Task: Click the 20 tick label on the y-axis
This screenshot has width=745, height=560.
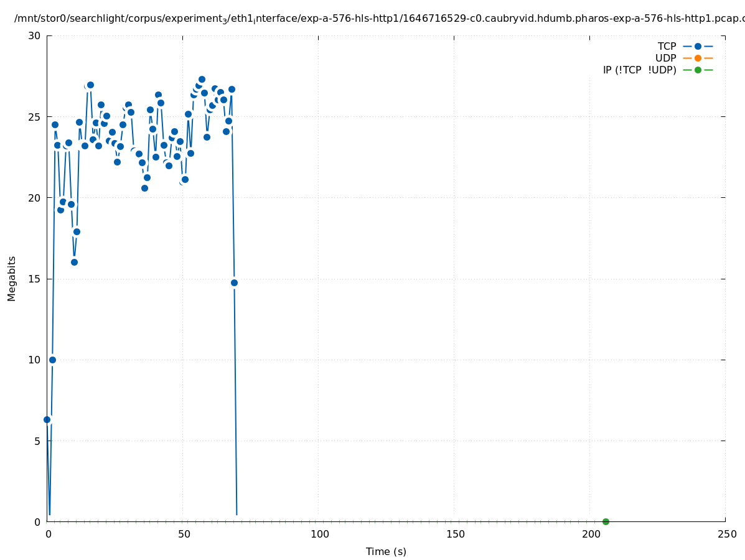Action: pyautogui.click(x=34, y=198)
